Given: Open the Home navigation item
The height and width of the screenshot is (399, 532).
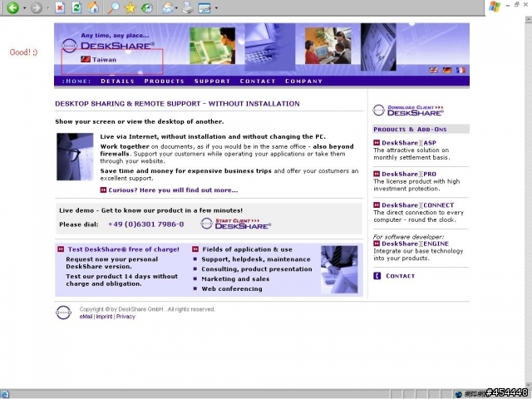Looking at the screenshot, I should 76,81.
